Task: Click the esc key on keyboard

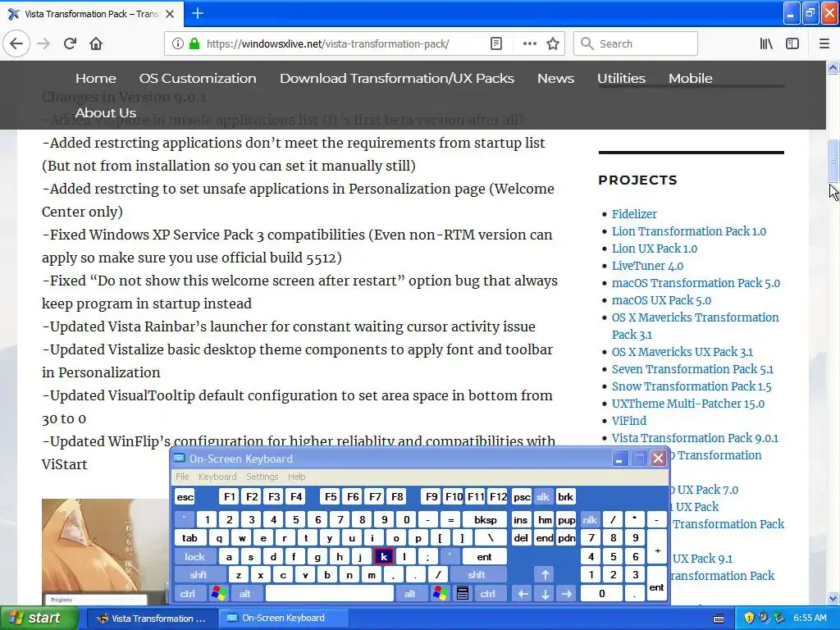Action: [185, 497]
